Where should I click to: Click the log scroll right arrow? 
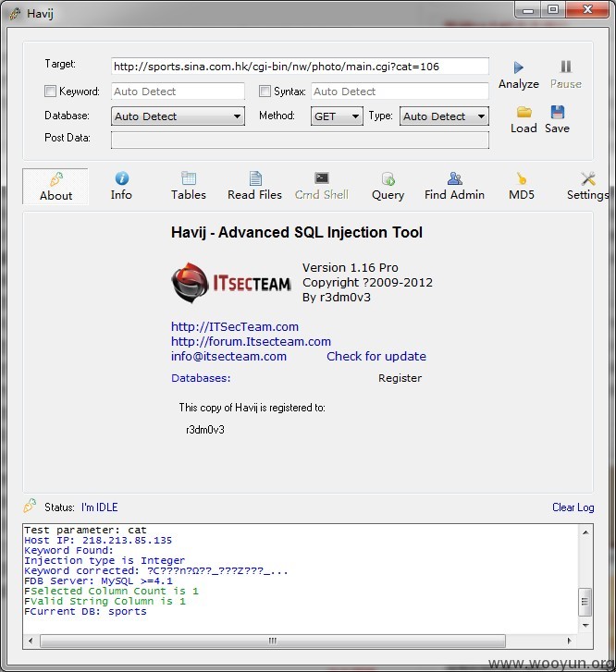tap(569, 641)
